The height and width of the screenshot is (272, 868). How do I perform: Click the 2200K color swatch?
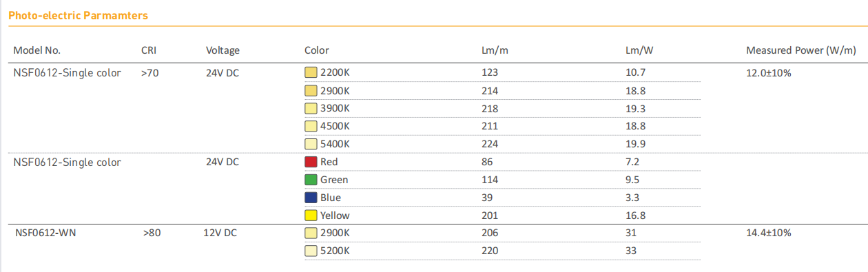[311, 72]
